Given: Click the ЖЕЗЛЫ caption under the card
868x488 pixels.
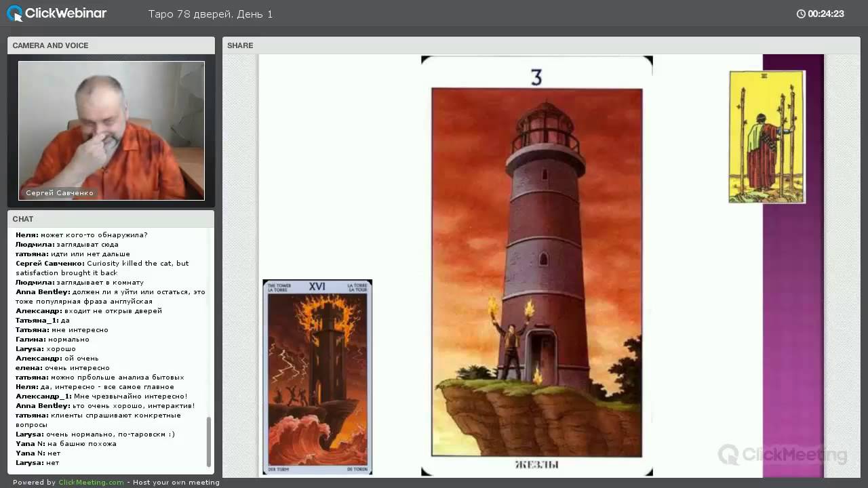Looking at the screenshot, I should click(537, 465).
